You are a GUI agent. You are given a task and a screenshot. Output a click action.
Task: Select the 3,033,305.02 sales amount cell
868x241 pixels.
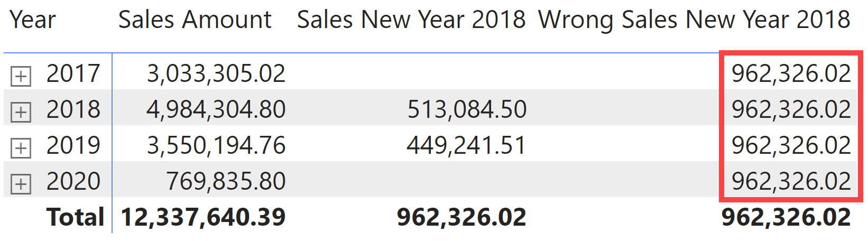pos(216,73)
